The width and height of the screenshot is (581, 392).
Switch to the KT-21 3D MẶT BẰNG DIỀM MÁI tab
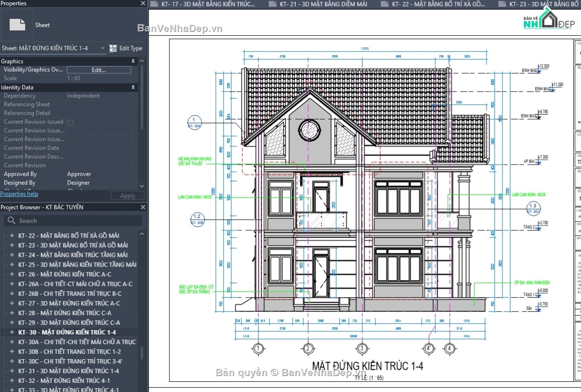click(x=323, y=4)
